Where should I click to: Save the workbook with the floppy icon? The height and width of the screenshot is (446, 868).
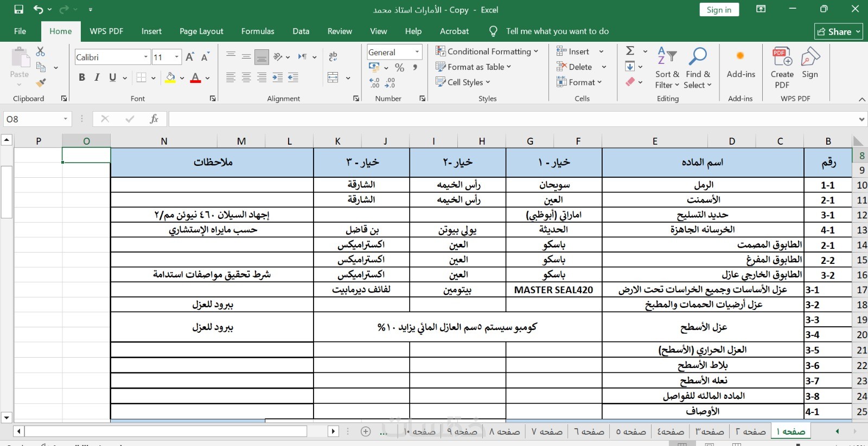(19, 9)
